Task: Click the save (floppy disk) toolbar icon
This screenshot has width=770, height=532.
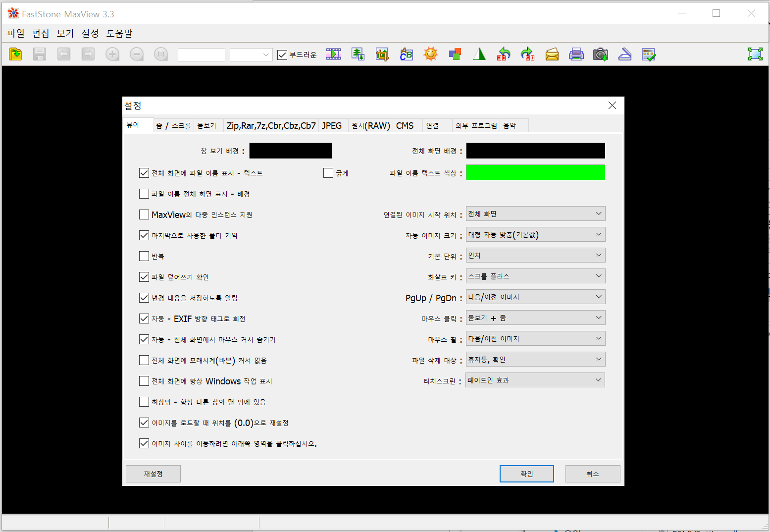Action: 40,54
